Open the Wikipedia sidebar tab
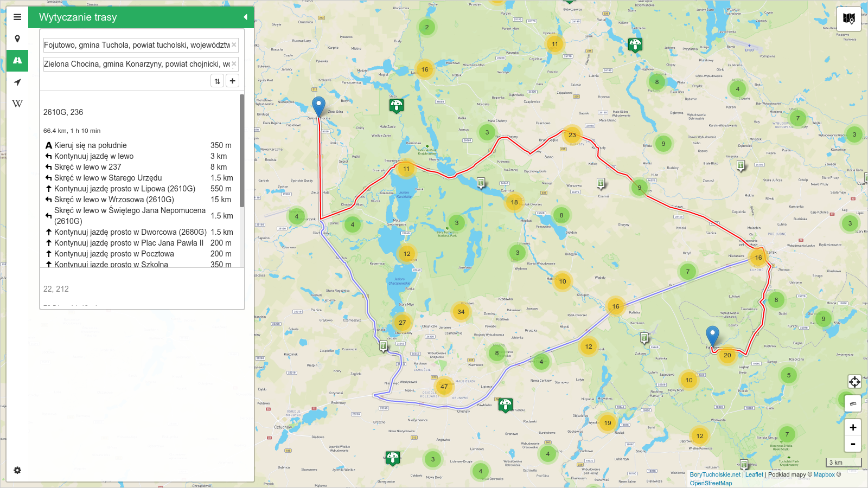Image resolution: width=868 pixels, height=488 pixels. (x=17, y=104)
